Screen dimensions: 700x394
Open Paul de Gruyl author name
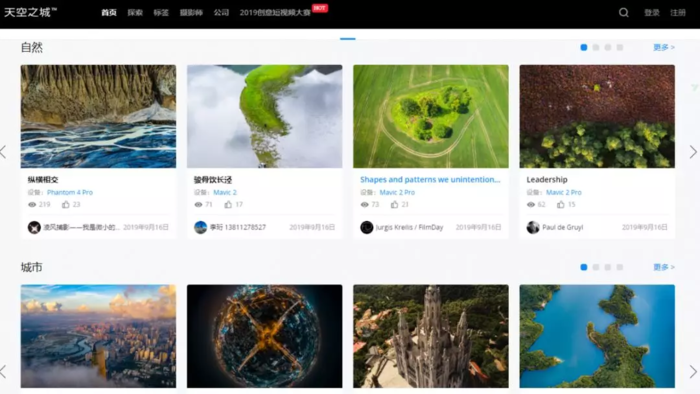[562, 227]
